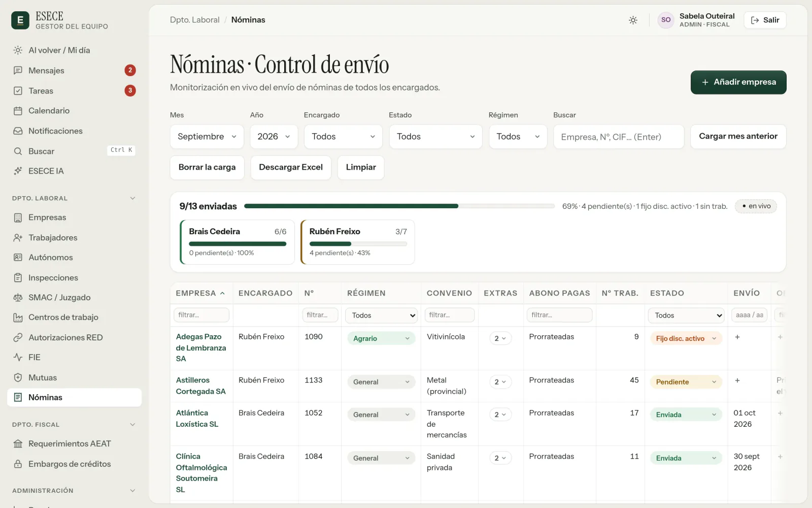Open Autorizaciones RED section

click(74, 337)
